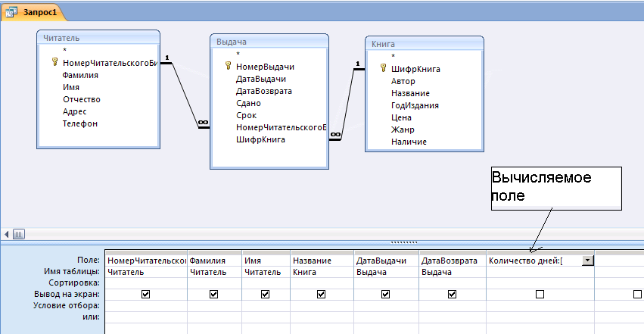Select the Запрос1 tab
The width and height of the screenshot is (644, 334).
[34, 12]
